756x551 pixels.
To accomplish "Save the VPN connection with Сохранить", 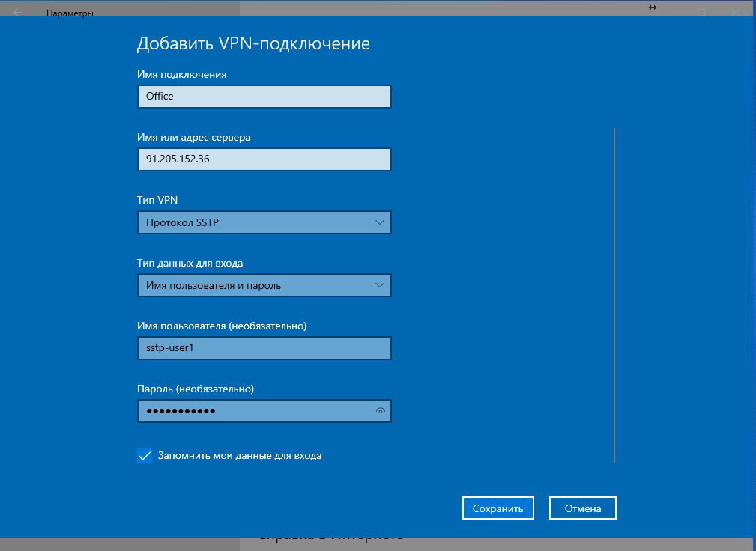I will (498, 508).
